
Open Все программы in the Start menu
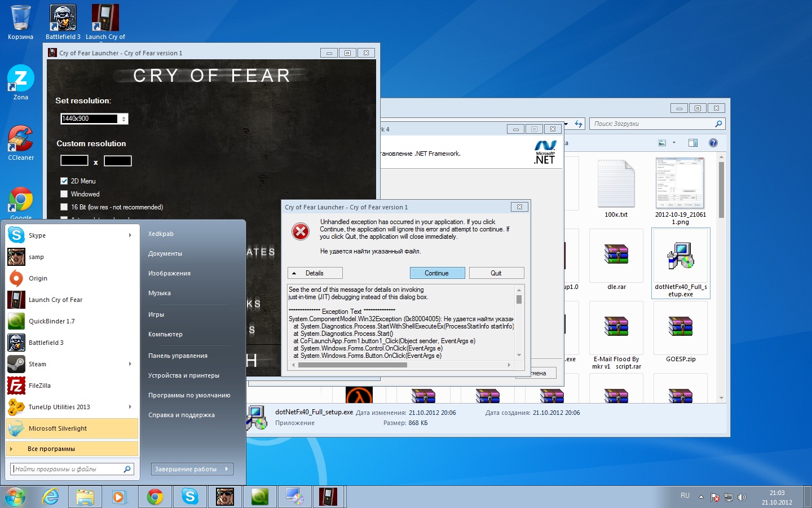pyautogui.click(x=72, y=449)
